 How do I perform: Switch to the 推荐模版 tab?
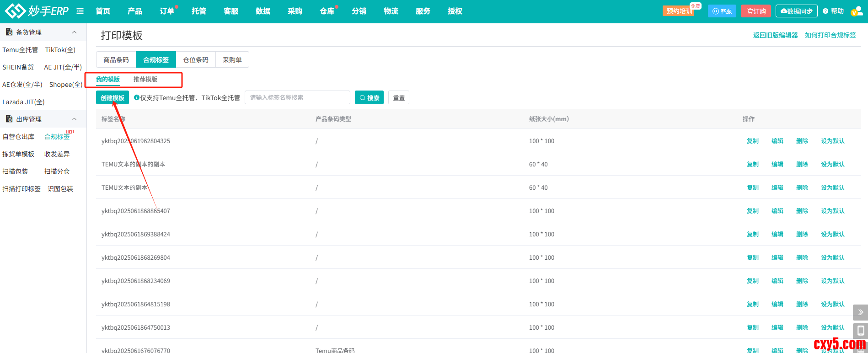pyautogui.click(x=145, y=79)
